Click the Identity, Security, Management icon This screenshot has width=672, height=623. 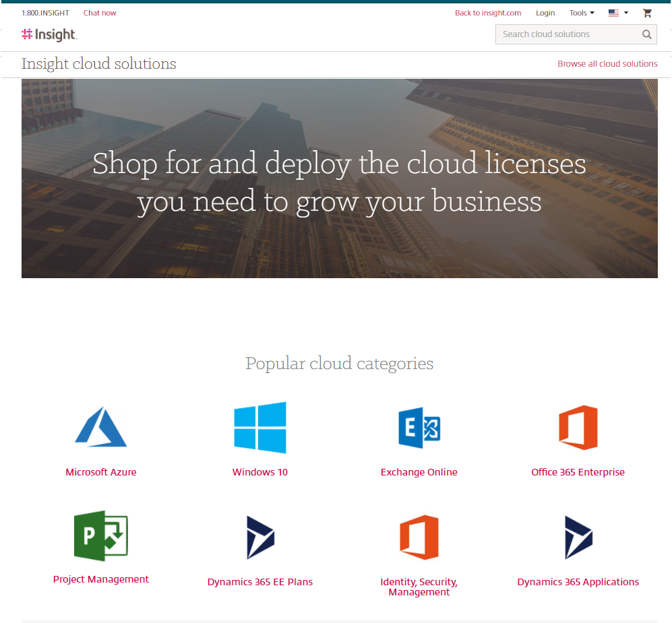point(419,537)
